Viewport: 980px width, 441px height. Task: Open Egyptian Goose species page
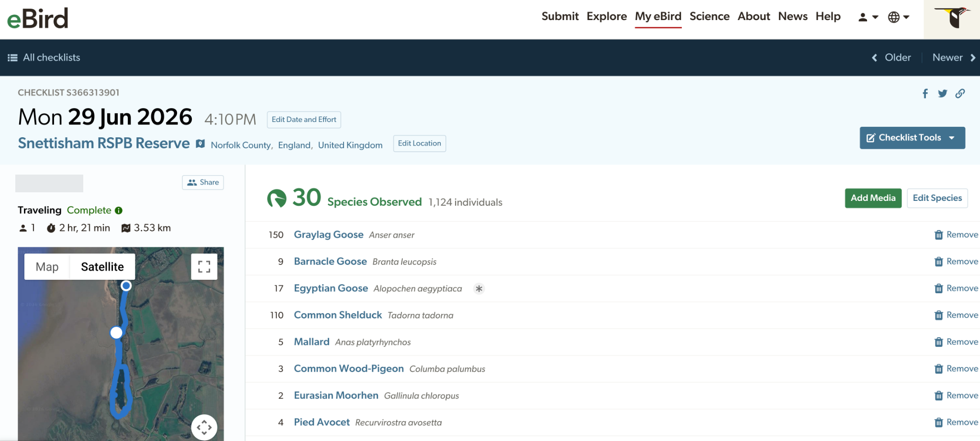coord(331,288)
